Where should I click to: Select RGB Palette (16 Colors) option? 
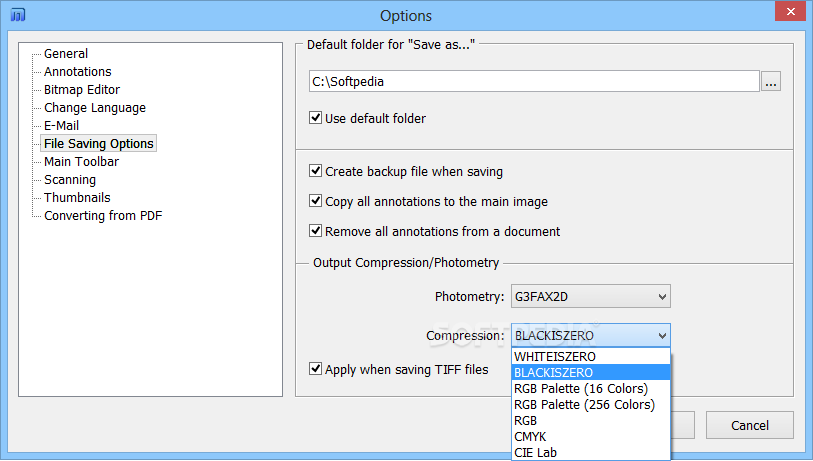click(x=591, y=389)
